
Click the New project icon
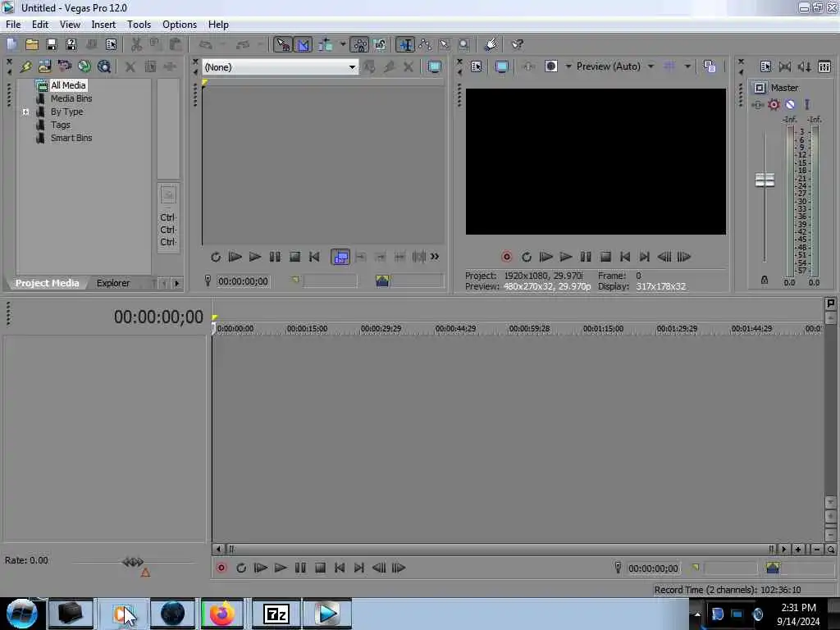point(11,45)
